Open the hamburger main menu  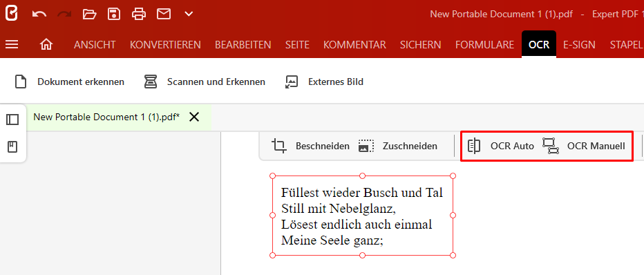(12, 44)
